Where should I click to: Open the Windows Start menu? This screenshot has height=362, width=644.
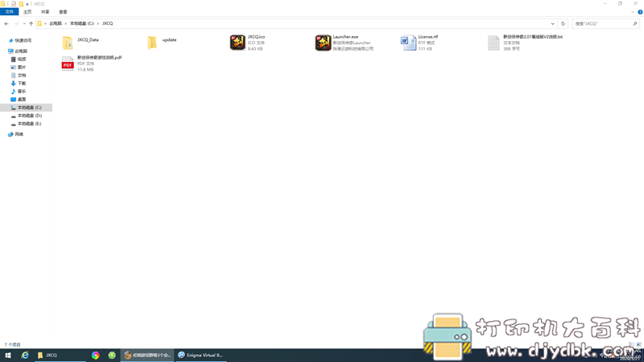[x=8, y=355]
